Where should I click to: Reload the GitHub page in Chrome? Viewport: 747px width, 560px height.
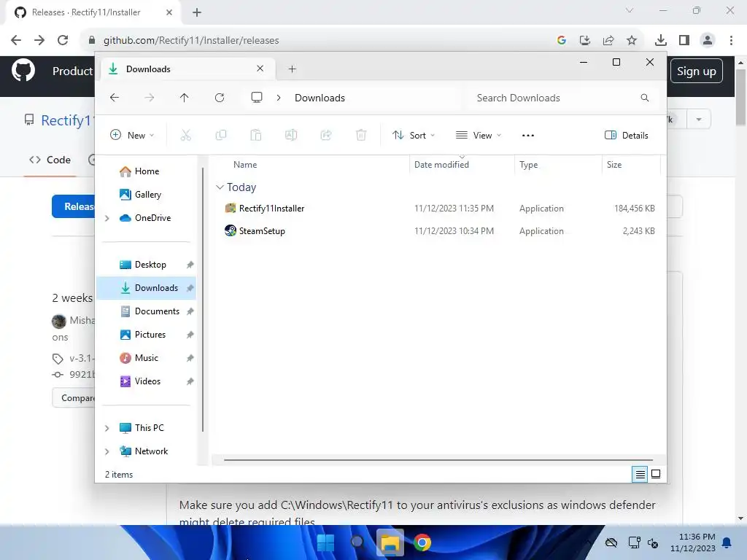coord(63,40)
